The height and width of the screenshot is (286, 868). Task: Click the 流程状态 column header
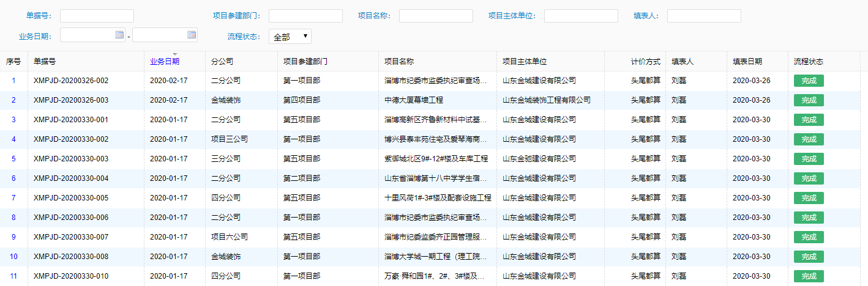809,62
